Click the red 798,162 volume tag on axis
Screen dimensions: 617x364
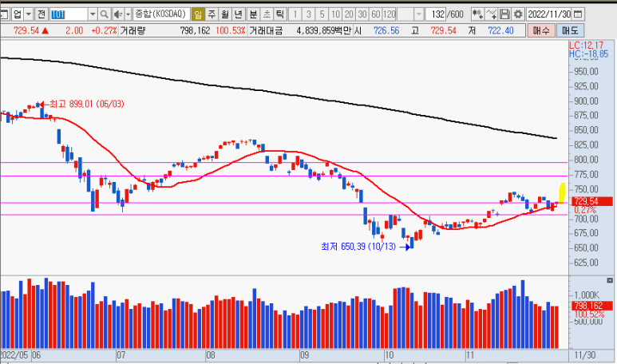(x=591, y=306)
